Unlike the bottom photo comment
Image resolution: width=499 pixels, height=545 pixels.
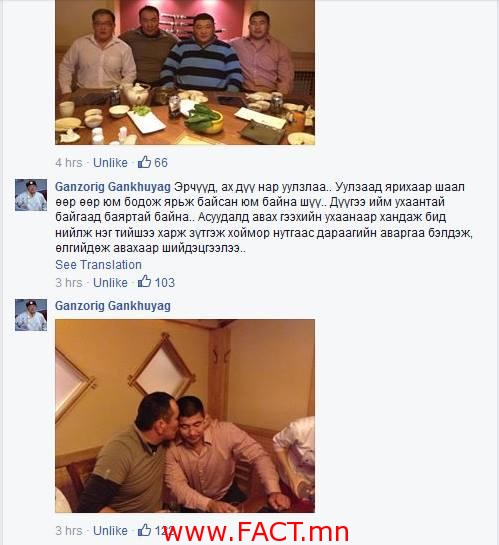point(110,530)
